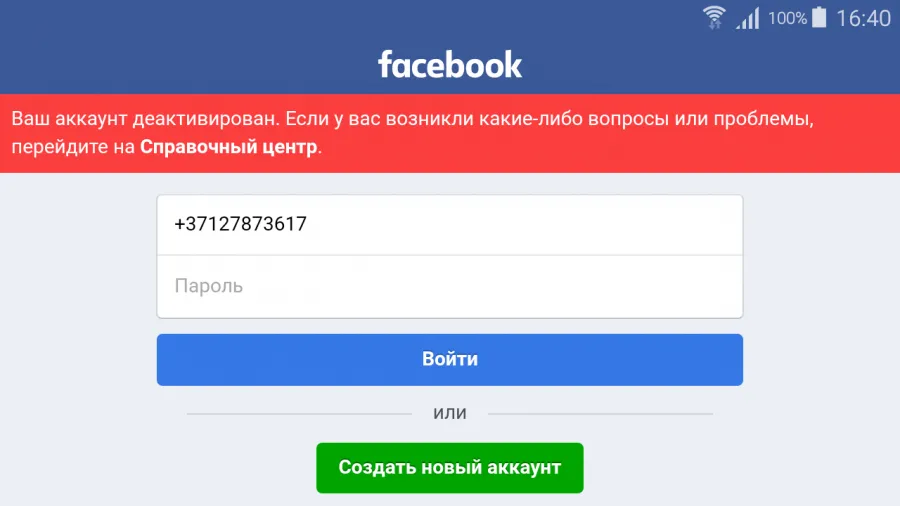Tap the battery icon in status bar

(x=820, y=17)
